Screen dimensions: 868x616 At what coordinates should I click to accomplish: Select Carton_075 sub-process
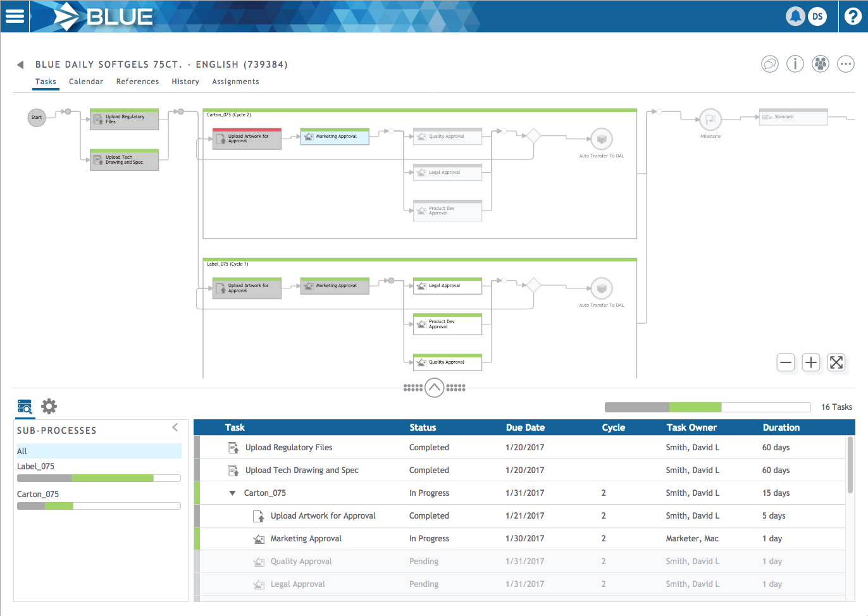point(38,494)
